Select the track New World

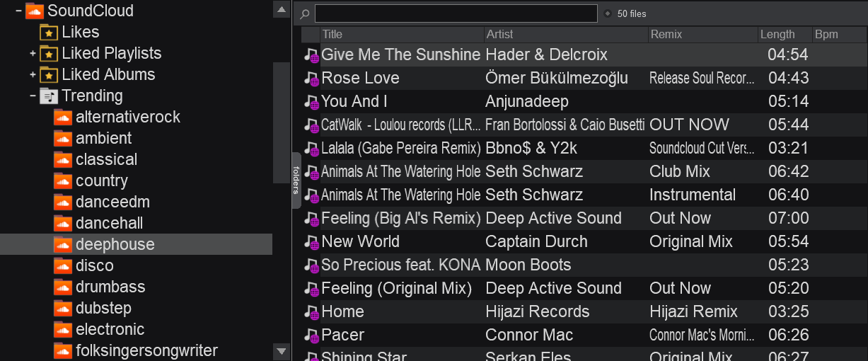(361, 241)
